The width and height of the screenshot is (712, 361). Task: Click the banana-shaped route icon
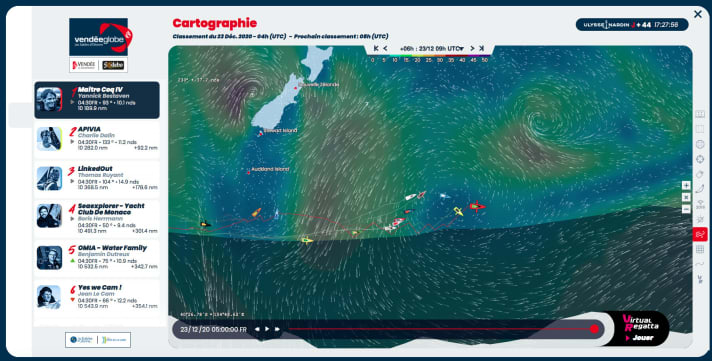(x=700, y=189)
